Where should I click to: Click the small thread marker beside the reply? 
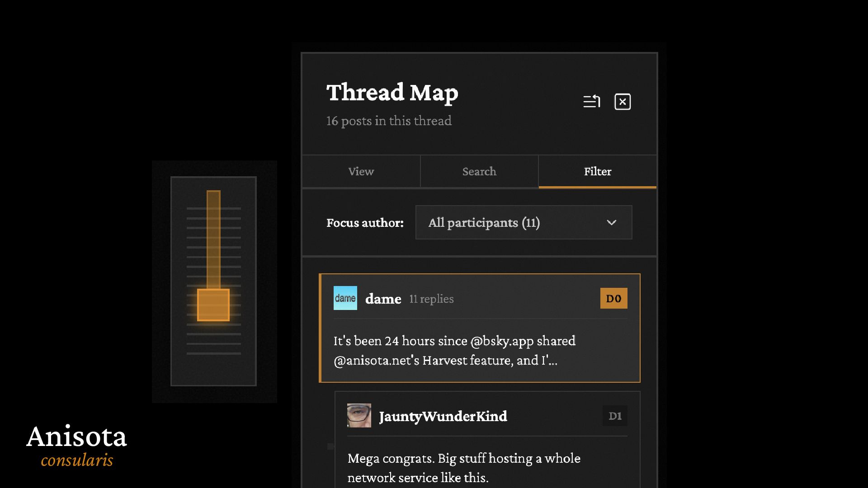(x=330, y=446)
